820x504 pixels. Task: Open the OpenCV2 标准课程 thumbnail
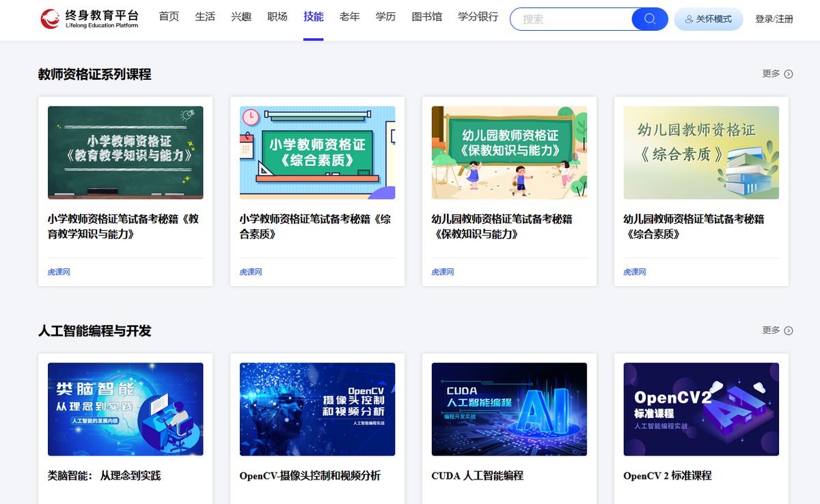pyautogui.click(x=702, y=410)
